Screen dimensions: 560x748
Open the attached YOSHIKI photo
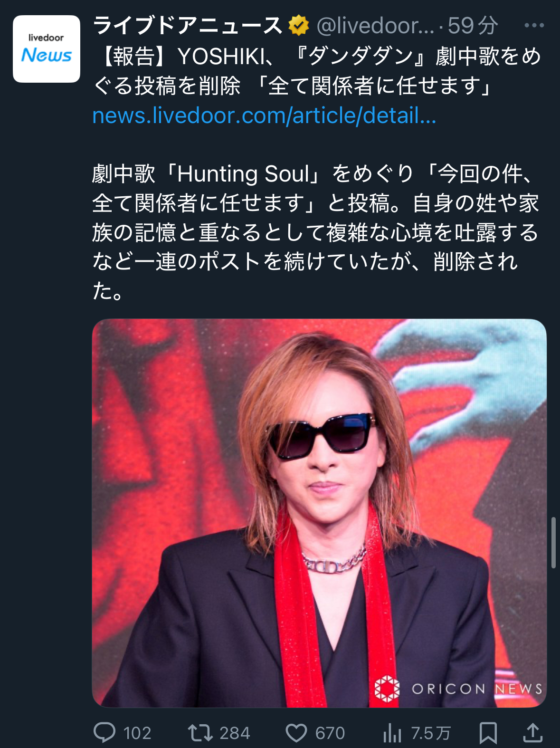coord(319,513)
